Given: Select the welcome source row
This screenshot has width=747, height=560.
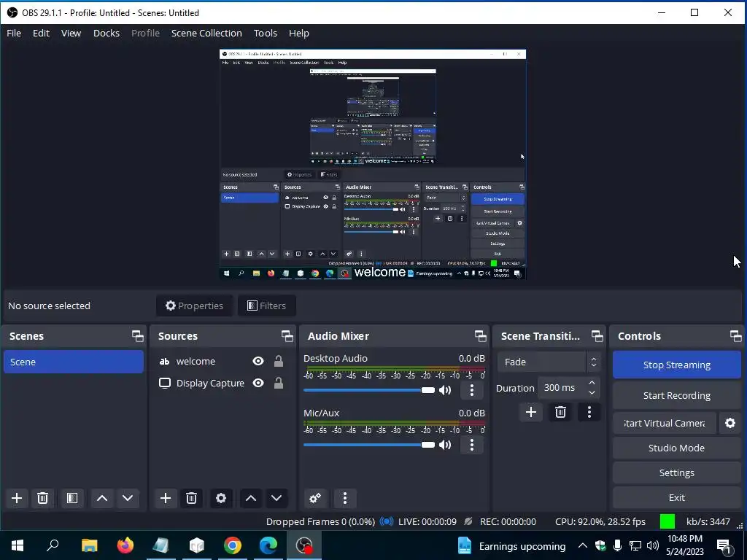Looking at the screenshot, I should 222,362.
